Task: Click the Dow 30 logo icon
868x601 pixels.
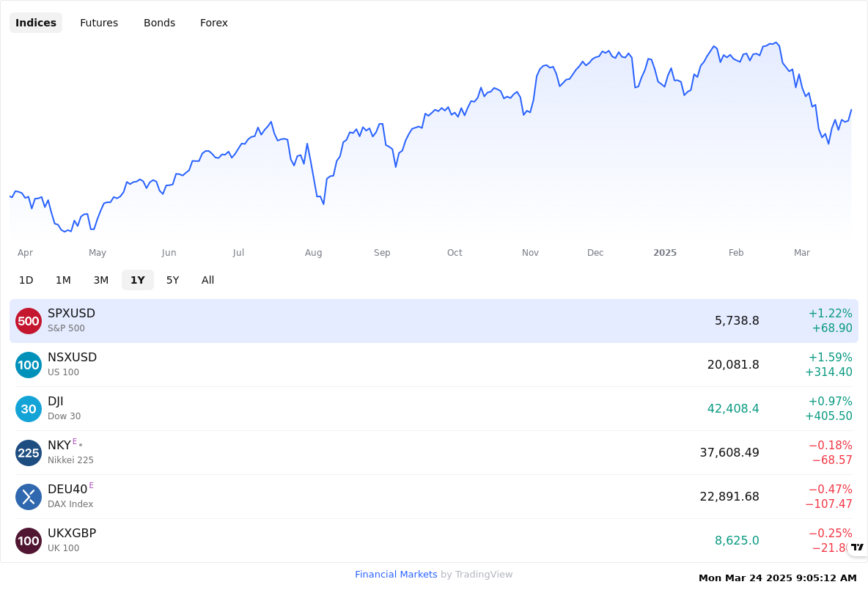Action: (29, 409)
